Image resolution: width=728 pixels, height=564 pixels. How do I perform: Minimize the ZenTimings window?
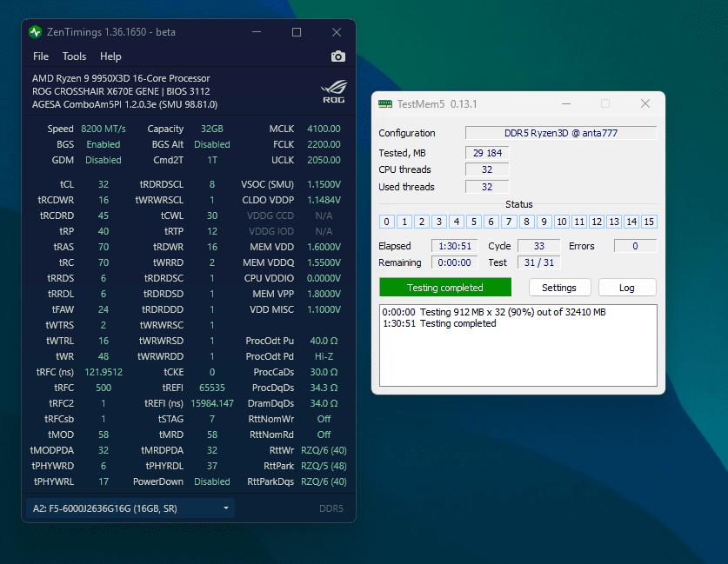click(257, 32)
